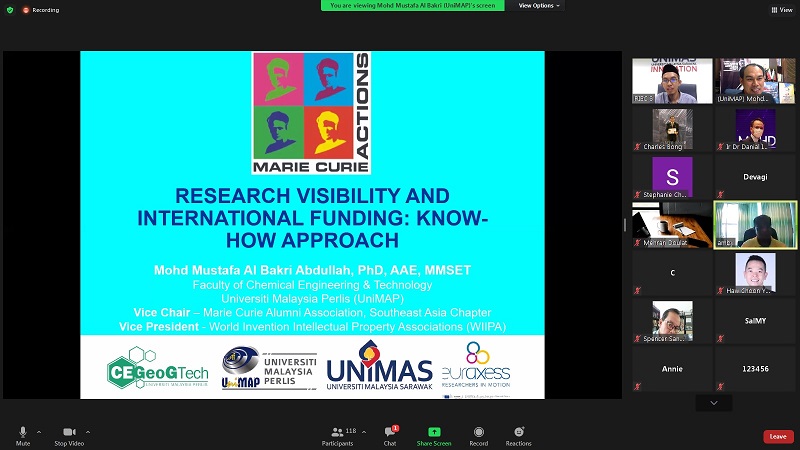The width and height of the screenshot is (800, 450).
Task: Select Mehran Doulat's video tile
Action: 672,225
